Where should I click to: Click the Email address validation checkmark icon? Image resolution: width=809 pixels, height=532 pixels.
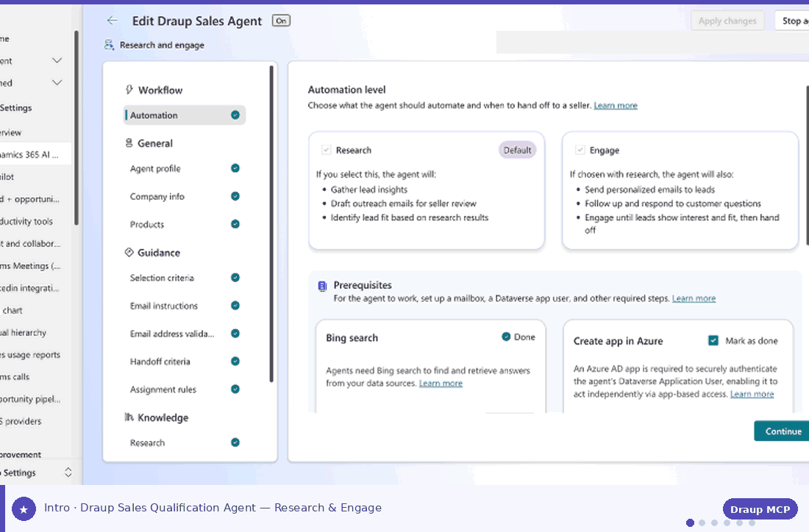pyautogui.click(x=235, y=333)
